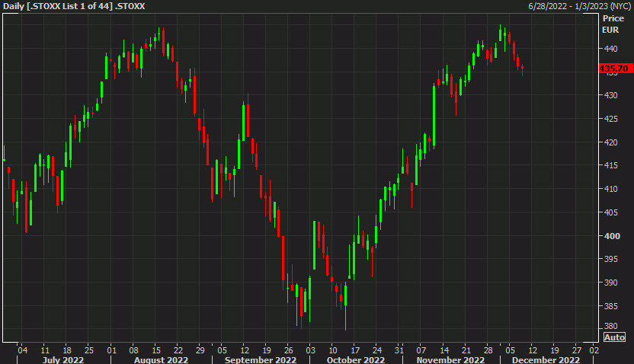Click the '10' date tick in October
The height and width of the screenshot is (364, 634).
[333, 350]
